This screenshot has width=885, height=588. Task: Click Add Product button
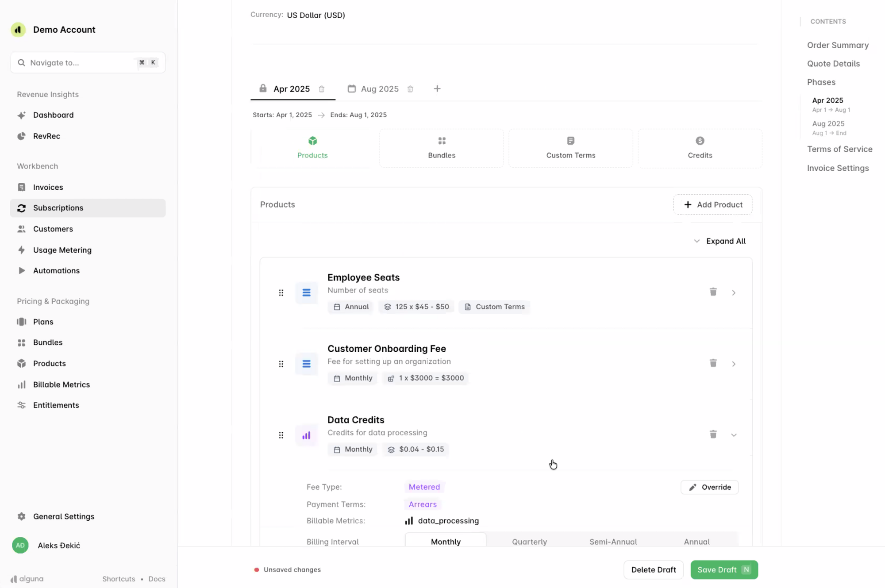[x=712, y=204]
